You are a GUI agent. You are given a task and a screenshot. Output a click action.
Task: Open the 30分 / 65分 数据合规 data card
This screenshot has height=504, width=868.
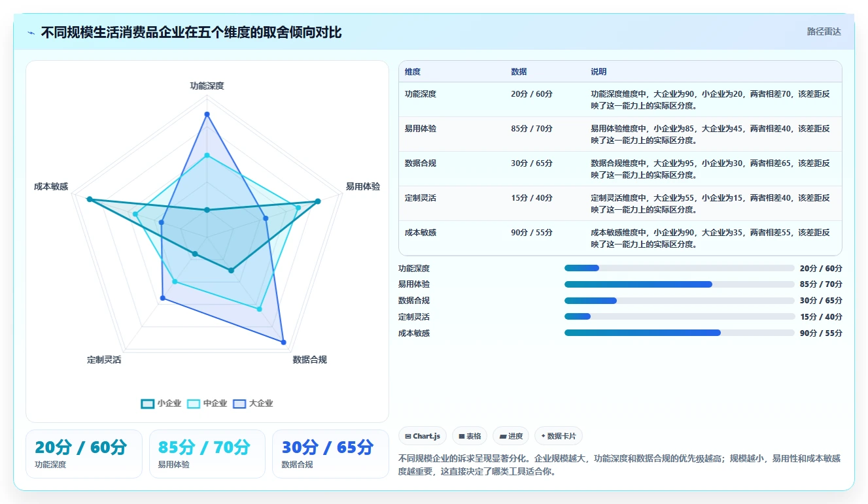tap(330, 454)
